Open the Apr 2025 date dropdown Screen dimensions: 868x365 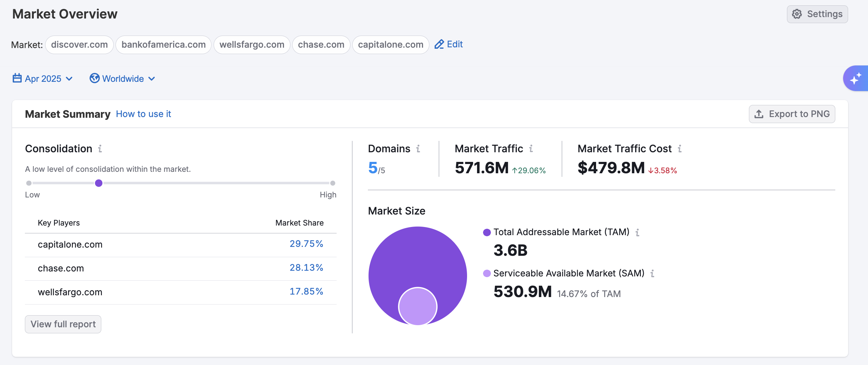[43, 79]
